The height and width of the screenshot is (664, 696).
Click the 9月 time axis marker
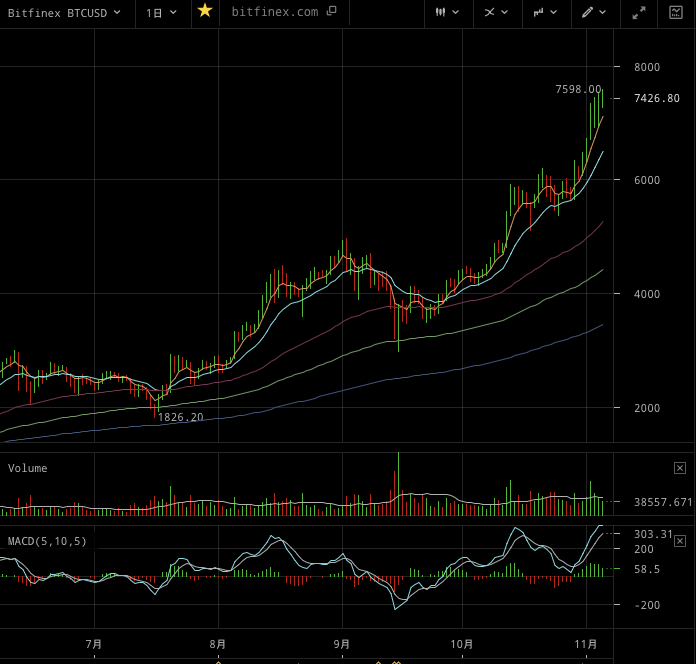tap(341, 644)
